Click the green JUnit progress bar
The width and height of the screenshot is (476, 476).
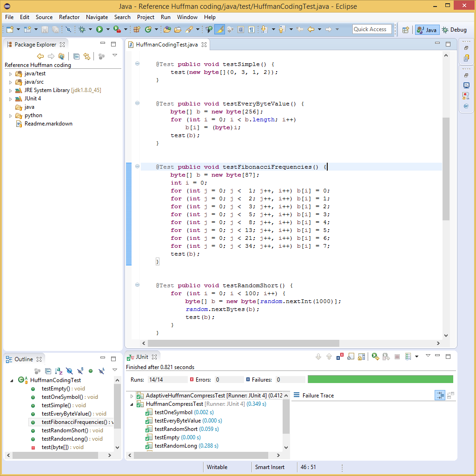point(380,379)
